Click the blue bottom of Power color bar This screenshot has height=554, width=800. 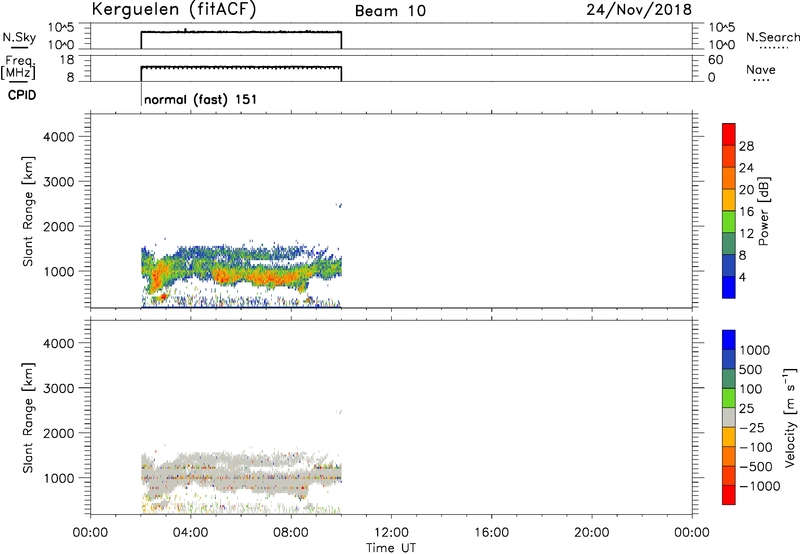729,287
